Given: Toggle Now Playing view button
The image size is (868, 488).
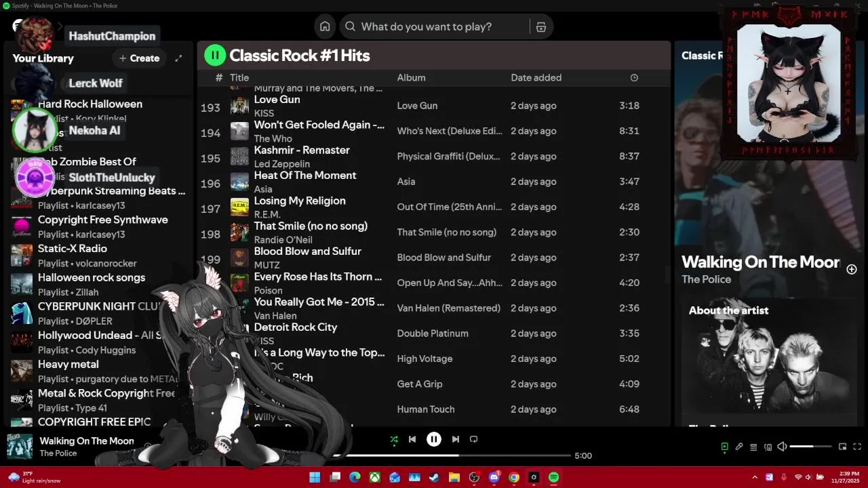Looking at the screenshot, I should point(724,447).
